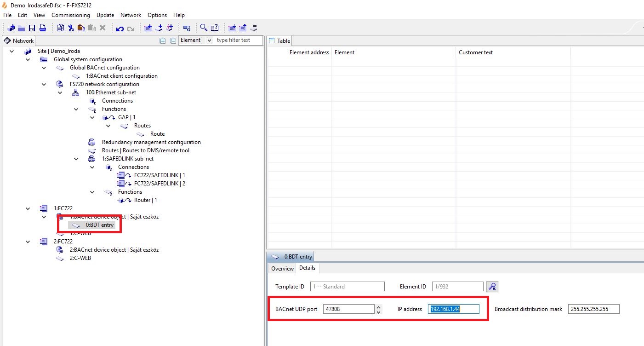Click the Save (floppy disk) toolbar icon
The height and width of the screenshot is (346, 644).
coord(32,28)
